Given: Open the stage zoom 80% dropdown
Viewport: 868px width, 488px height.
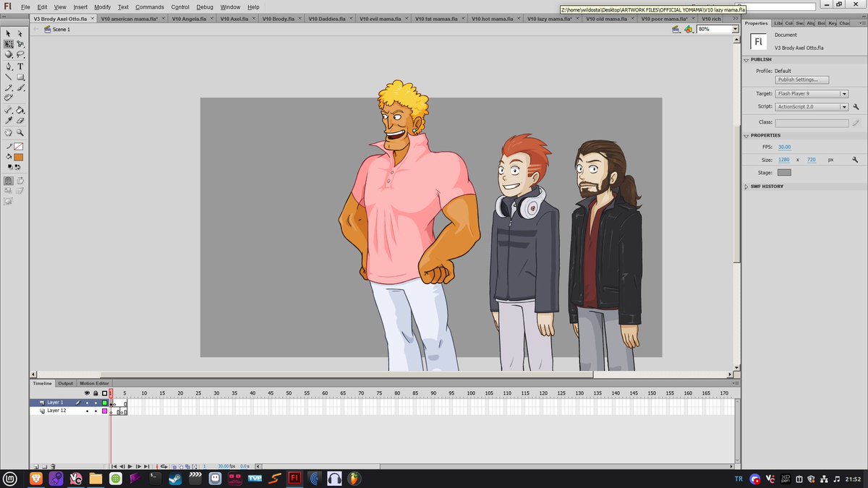Looking at the screenshot, I should [x=734, y=29].
